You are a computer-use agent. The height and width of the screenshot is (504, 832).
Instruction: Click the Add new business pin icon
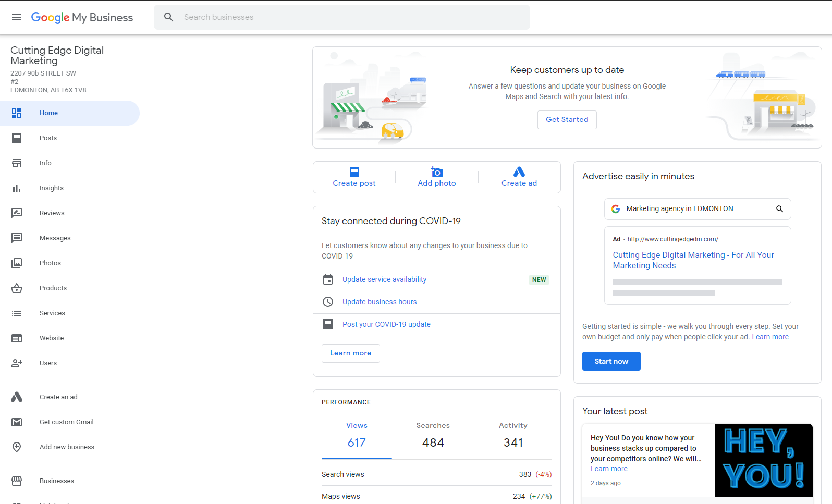point(17,447)
